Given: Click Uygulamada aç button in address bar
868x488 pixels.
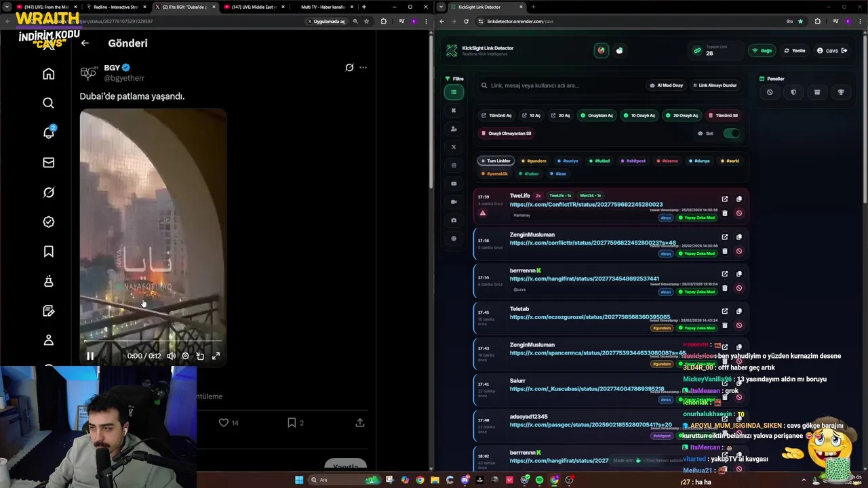Looking at the screenshot, I should pos(326,21).
